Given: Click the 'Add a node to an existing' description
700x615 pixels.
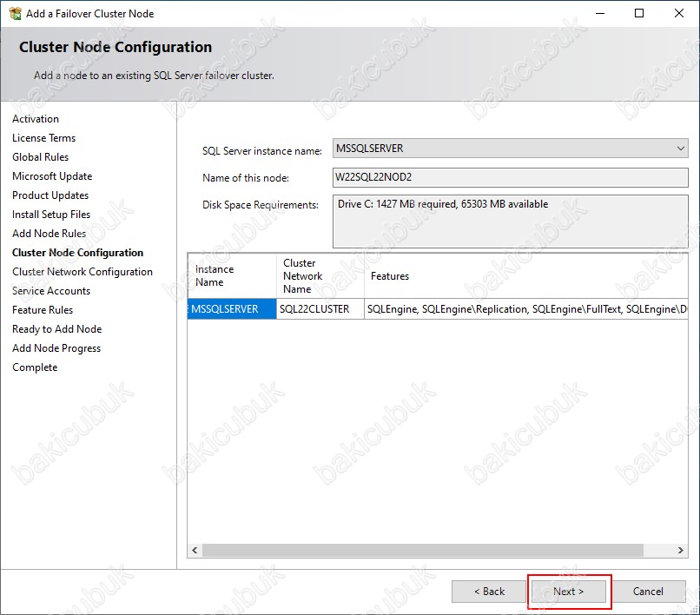Looking at the screenshot, I should 154,76.
